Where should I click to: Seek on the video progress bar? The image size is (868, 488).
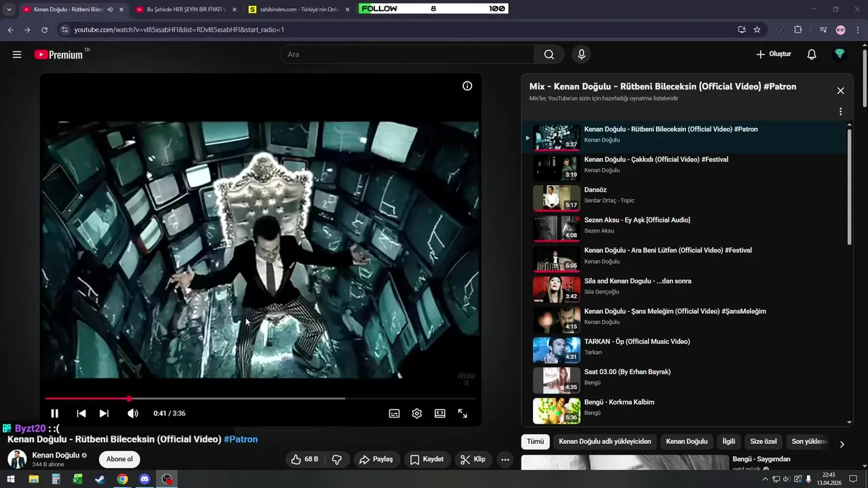[x=260, y=399]
